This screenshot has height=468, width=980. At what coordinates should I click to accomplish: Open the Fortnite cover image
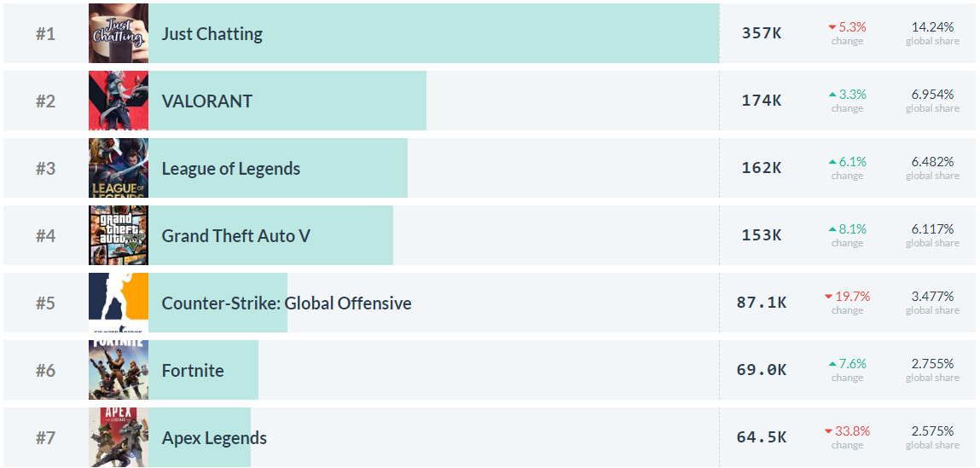[x=118, y=370]
